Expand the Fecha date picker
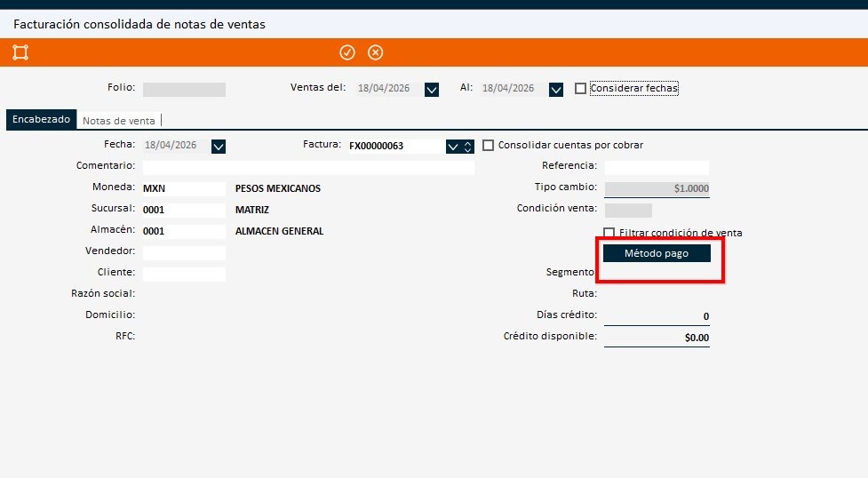This screenshot has width=868, height=478. 219,147
